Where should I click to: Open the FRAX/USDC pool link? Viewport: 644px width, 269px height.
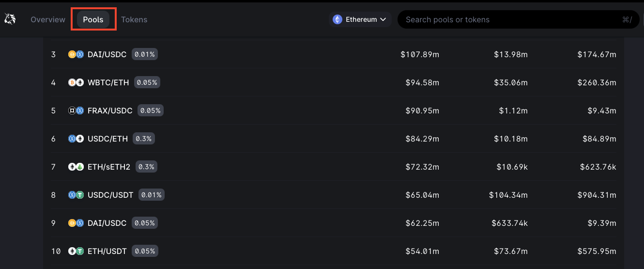coord(110,111)
